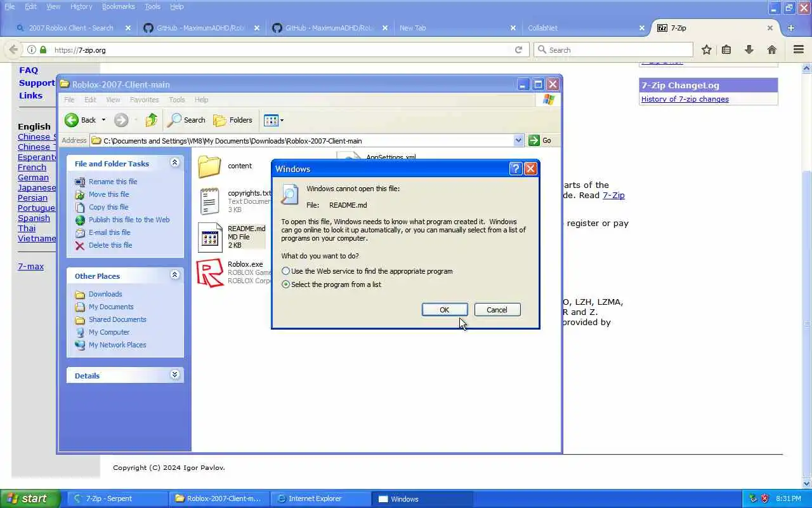Open History of 7-zip changes link
Image resolution: width=812 pixels, height=508 pixels.
pos(684,99)
